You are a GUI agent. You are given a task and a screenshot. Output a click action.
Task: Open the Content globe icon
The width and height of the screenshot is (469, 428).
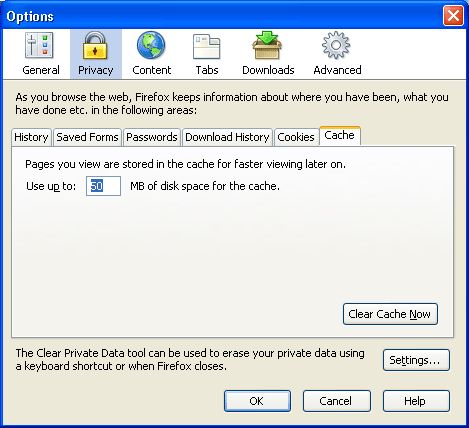(151, 45)
